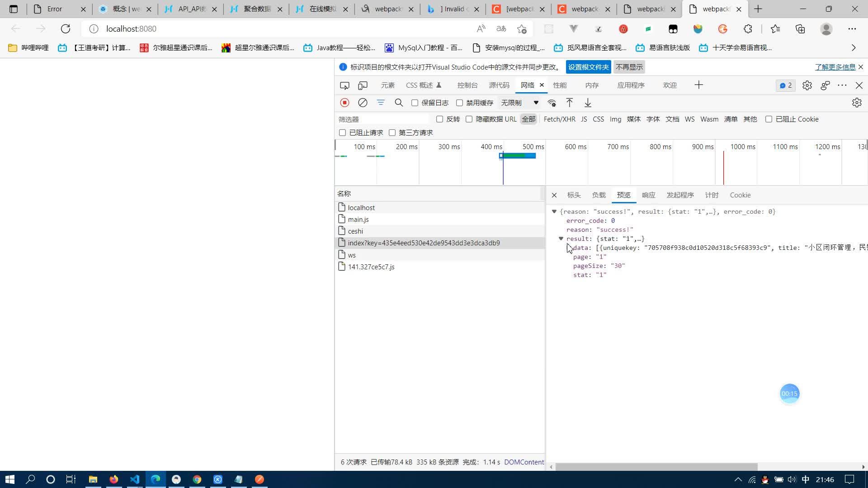This screenshot has height=488, width=868.
Task: Toggle 第三方请求 checkbox
Action: [392, 132]
